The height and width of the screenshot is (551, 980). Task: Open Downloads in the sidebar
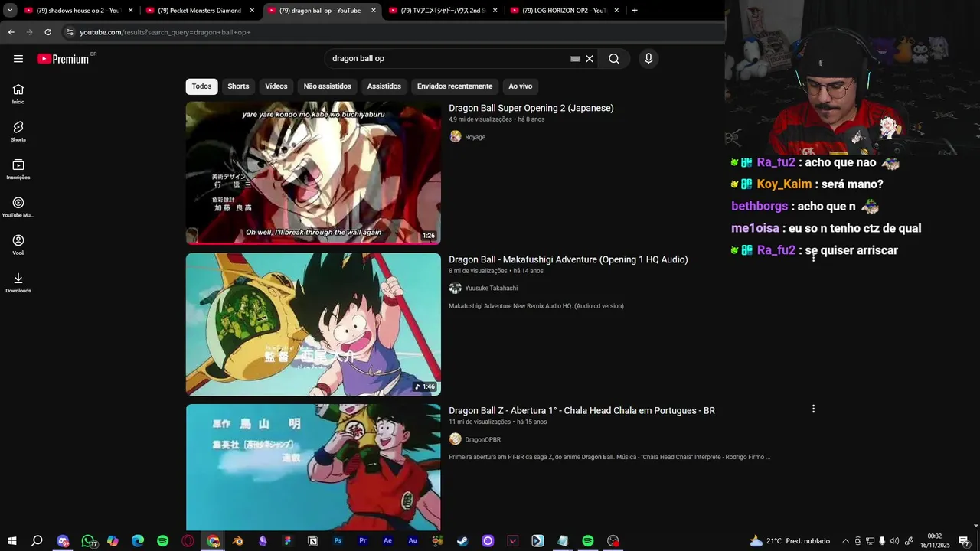click(x=18, y=282)
